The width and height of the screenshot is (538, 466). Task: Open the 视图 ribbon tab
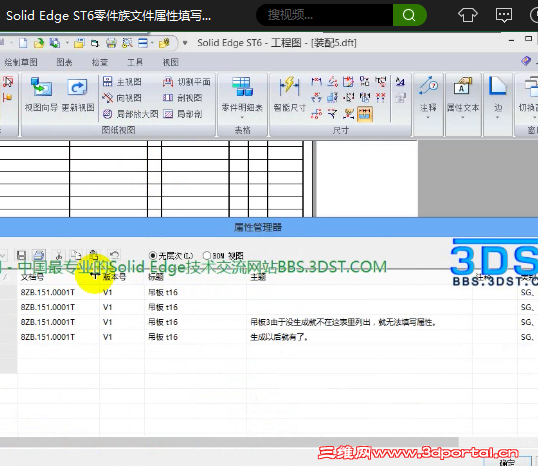pos(171,62)
